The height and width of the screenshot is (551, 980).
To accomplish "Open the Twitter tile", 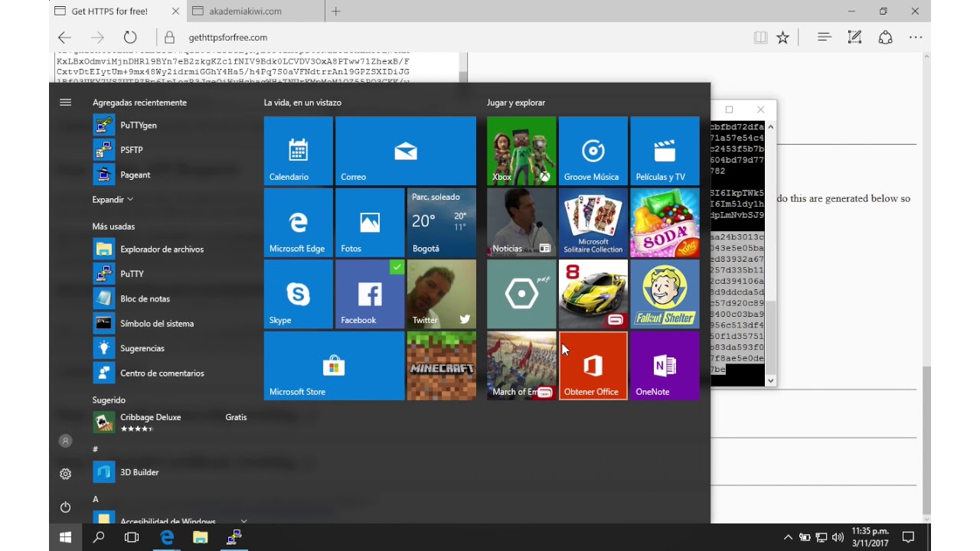I will pyautogui.click(x=441, y=295).
